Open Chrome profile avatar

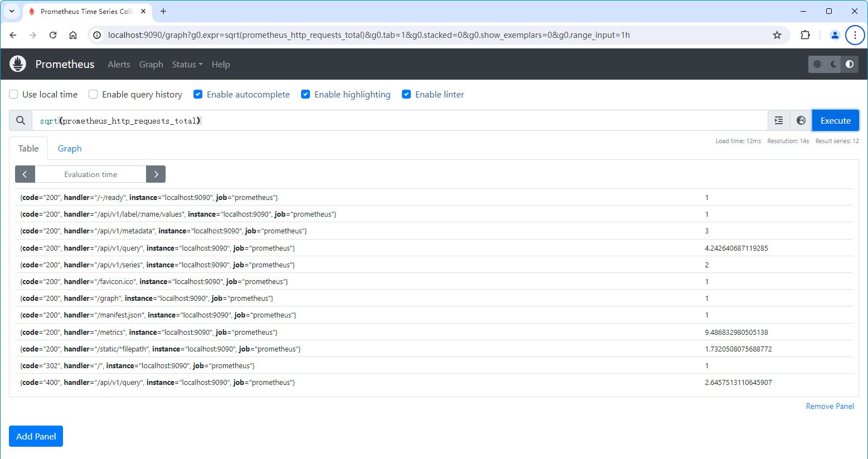(835, 35)
